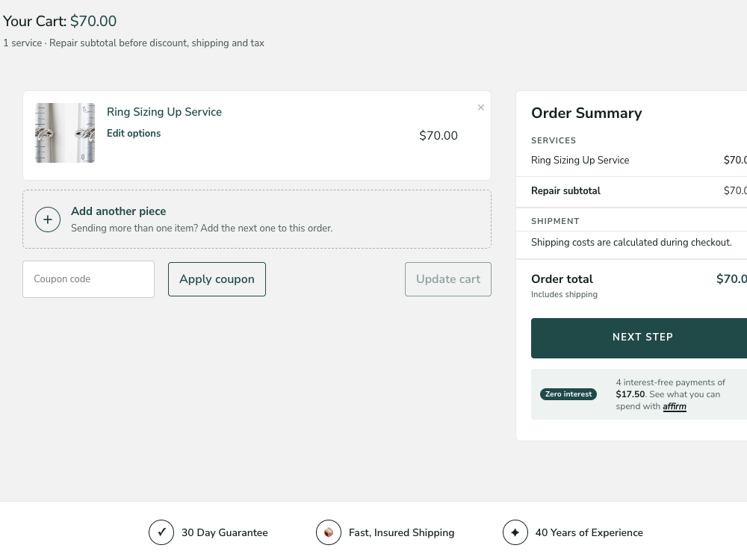Click Edit options for the ring service
Viewport: 747px width, 560px height.
(x=134, y=134)
